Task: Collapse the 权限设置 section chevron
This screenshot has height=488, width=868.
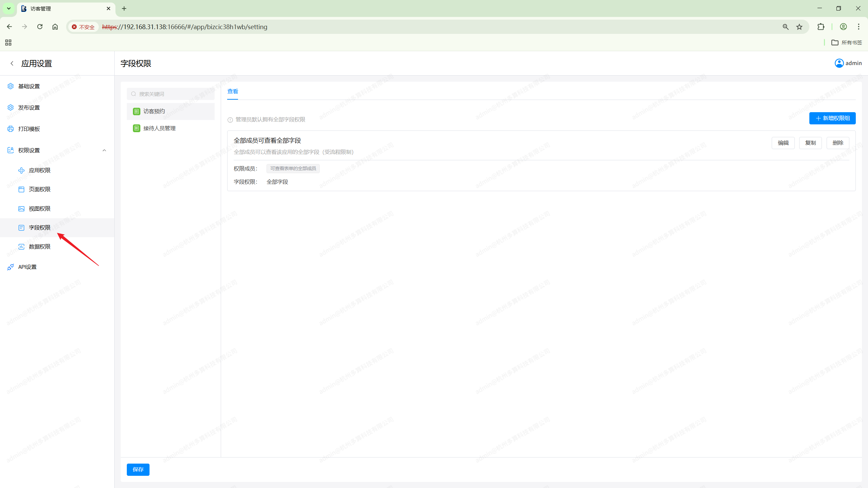Action: click(x=104, y=150)
